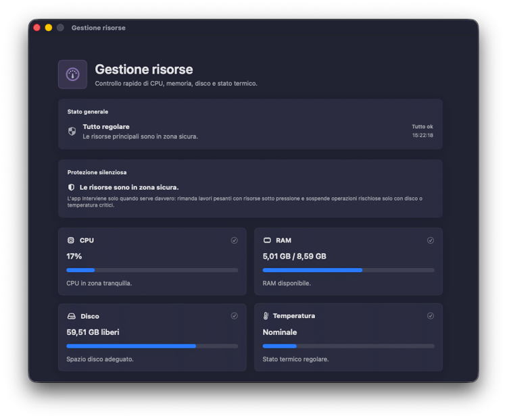Click the gauge app icon beside the title
Screen dimensions: 507x420
click(72, 74)
